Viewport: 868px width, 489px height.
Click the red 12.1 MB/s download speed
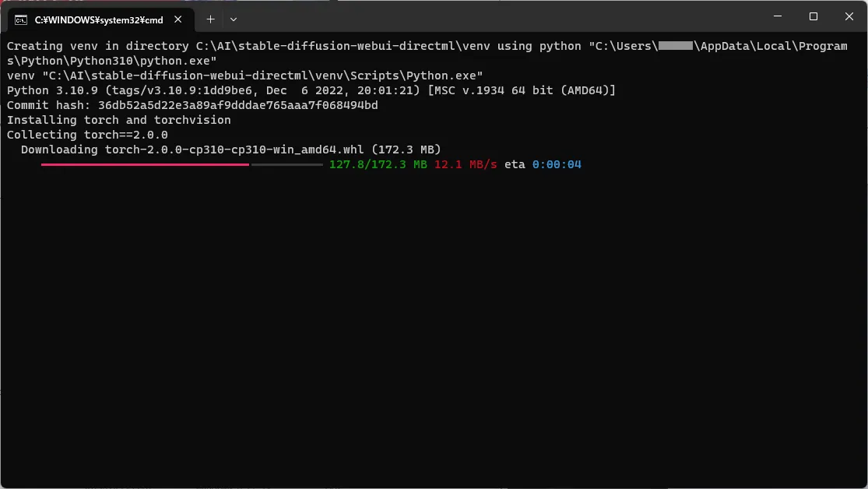coord(465,164)
